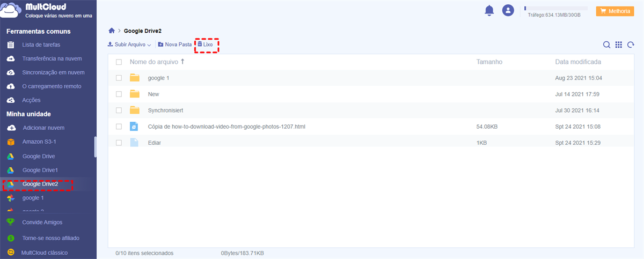The height and width of the screenshot is (259, 644).
Task: Select Google Drive1 in sidebar
Action: pos(39,170)
